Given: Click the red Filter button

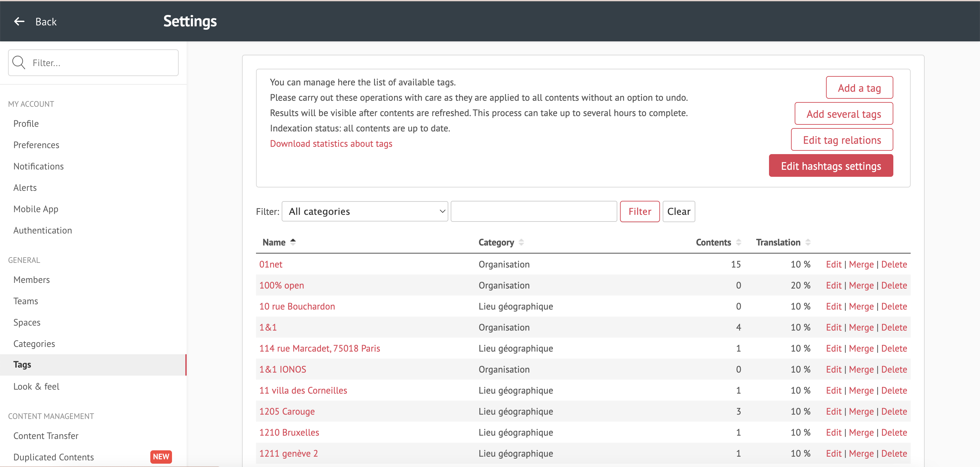Looking at the screenshot, I should click(640, 211).
